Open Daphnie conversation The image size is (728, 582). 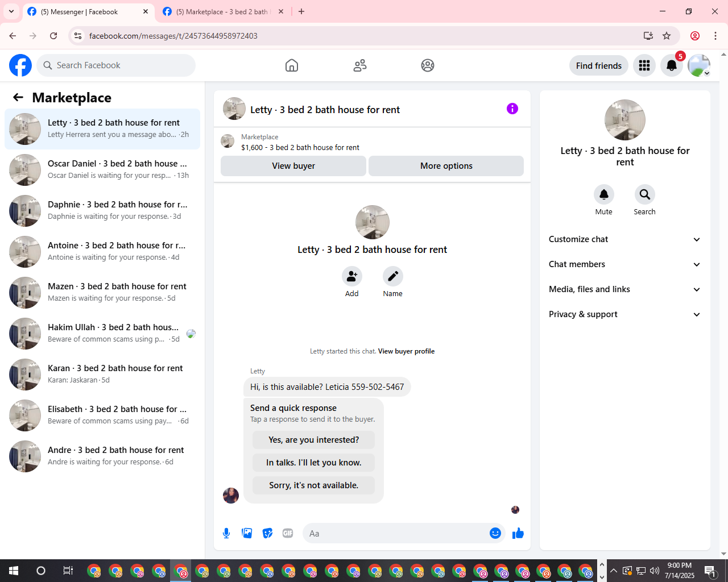(102, 211)
